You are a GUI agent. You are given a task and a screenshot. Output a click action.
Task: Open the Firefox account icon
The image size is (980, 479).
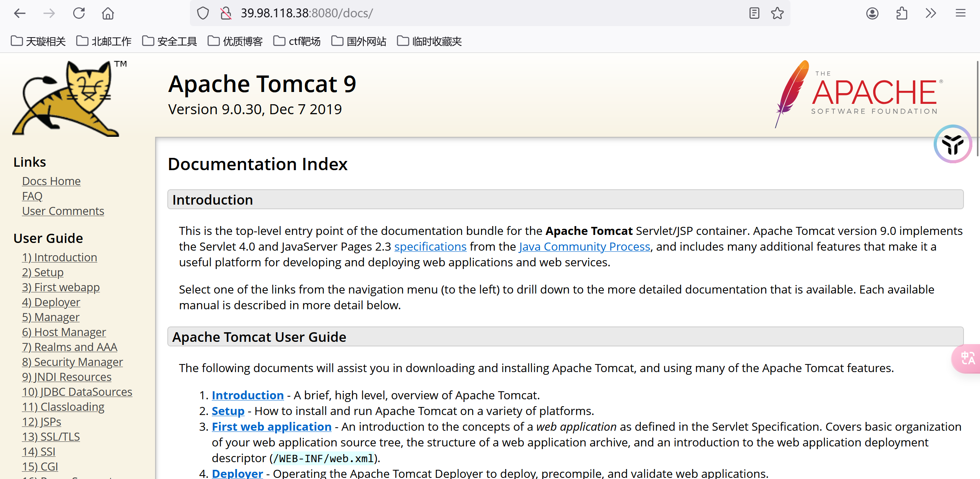tap(872, 13)
